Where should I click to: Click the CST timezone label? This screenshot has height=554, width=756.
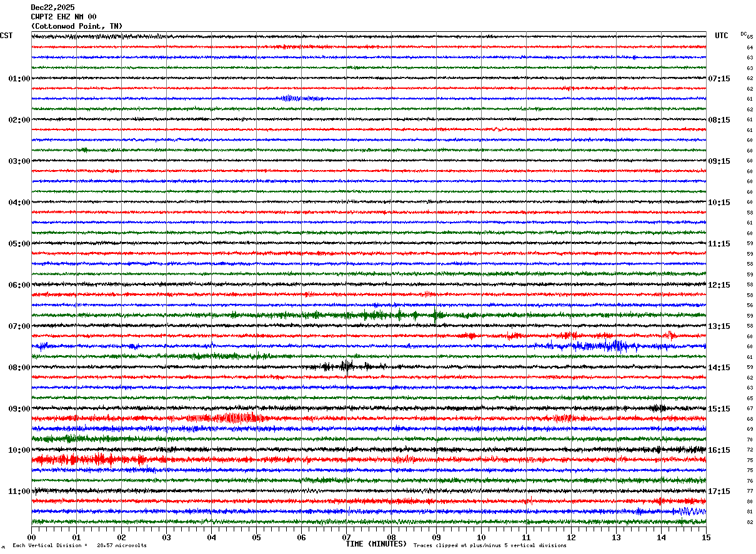click(6, 36)
